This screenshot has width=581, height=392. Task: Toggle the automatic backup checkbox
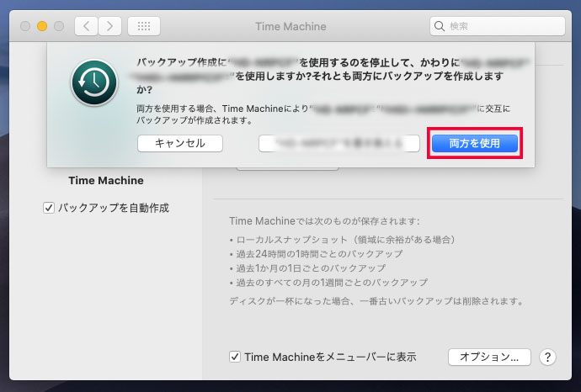coord(49,208)
